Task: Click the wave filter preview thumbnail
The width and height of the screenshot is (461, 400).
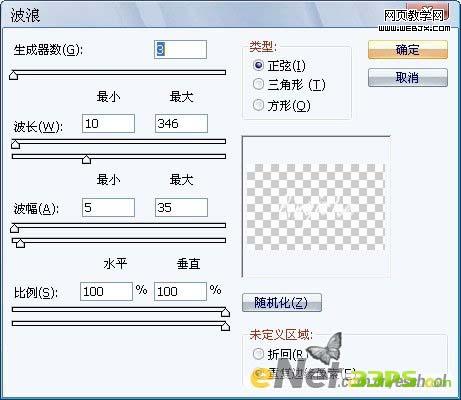Action: coord(316,207)
